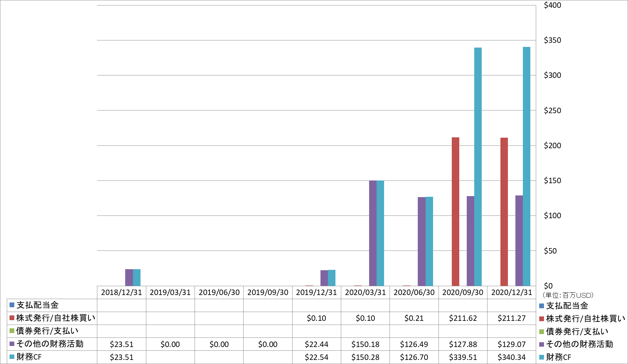The image size is (628, 364).
Task: Click the teal bar for 2020/06/30
Action: [429, 241]
